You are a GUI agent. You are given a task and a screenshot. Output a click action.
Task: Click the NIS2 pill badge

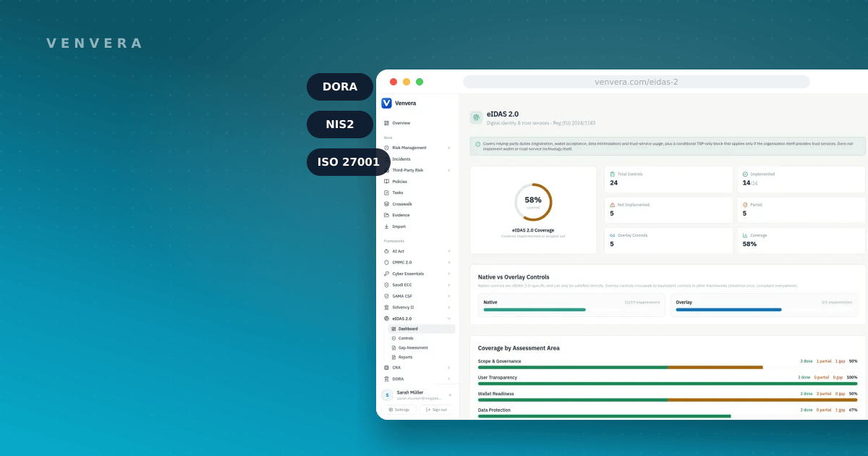coord(340,124)
